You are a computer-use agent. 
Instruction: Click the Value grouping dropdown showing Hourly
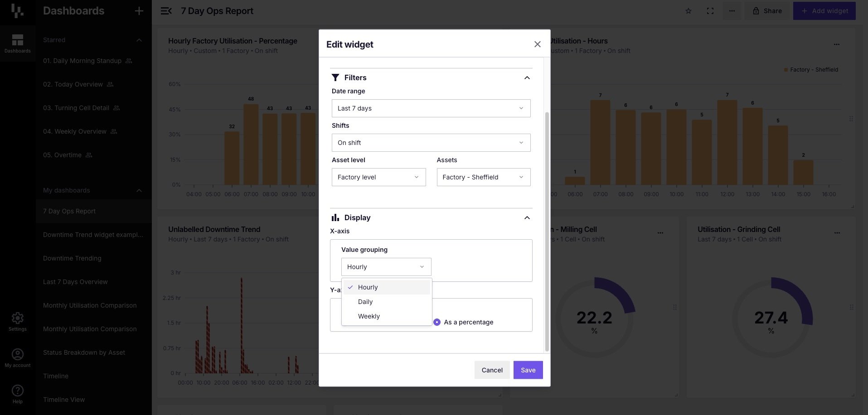(x=386, y=267)
